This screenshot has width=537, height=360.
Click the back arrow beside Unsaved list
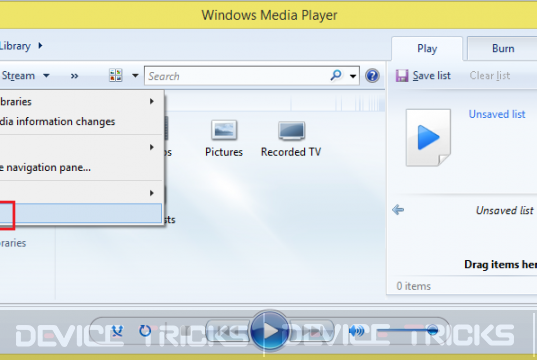tap(398, 210)
